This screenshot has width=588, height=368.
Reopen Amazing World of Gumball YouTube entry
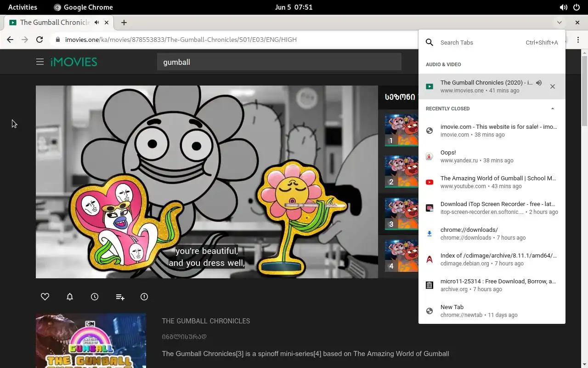[x=492, y=182]
